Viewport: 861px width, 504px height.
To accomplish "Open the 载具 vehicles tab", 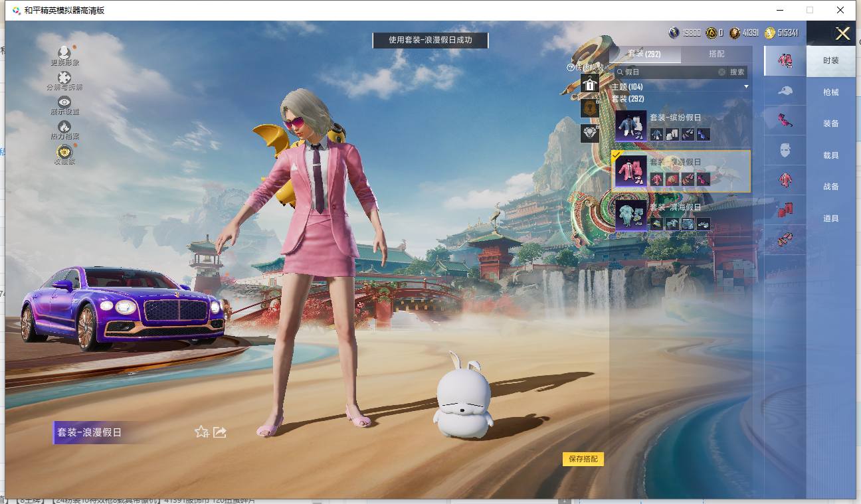I will 831,155.
